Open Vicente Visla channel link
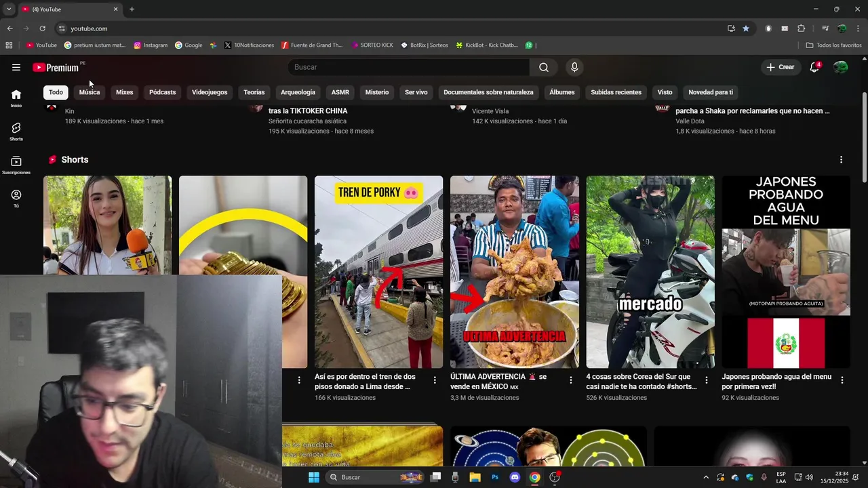The height and width of the screenshot is (488, 868). pos(490,111)
